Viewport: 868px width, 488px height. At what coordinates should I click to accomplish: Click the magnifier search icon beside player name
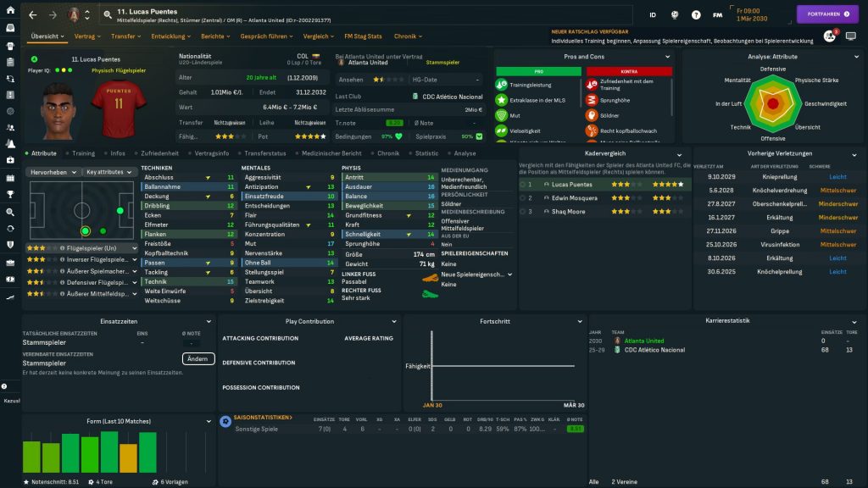tap(108, 15)
